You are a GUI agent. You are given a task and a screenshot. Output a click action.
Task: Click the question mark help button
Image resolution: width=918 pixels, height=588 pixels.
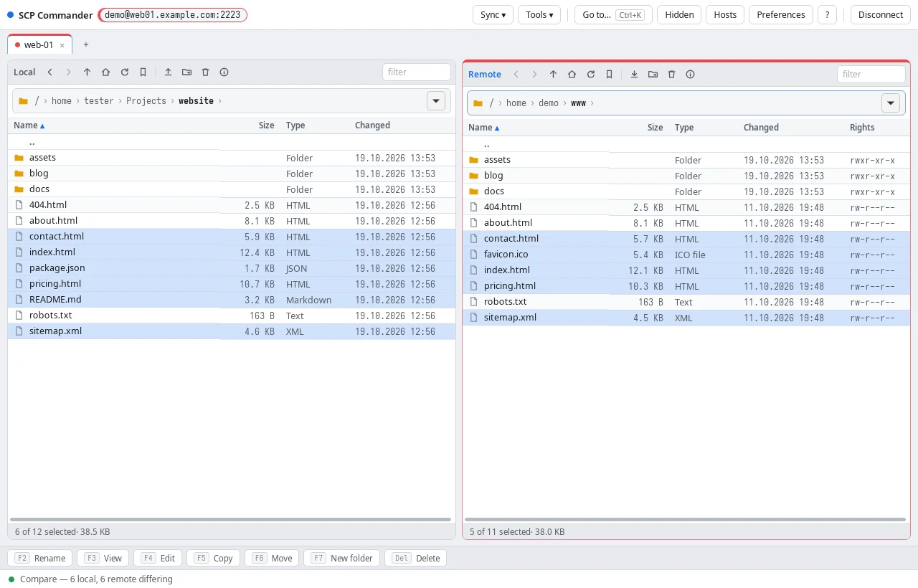pos(827,14)
